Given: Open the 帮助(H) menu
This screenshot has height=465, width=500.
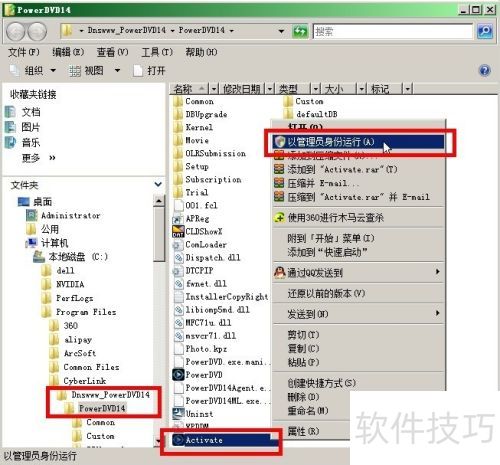Looking at the screenshot, I should (201, 52).
